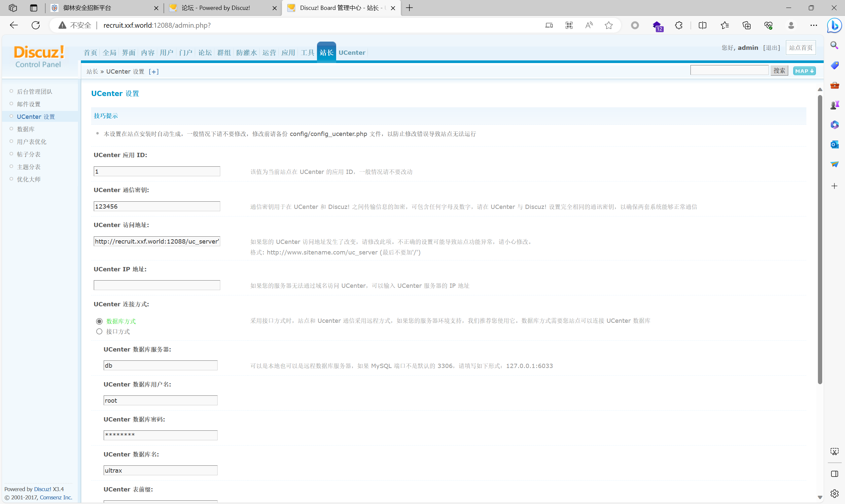Open 邮件设置 sidebar item
The width and height of the screenshot is (845, 504).
[x=29, y=104]
